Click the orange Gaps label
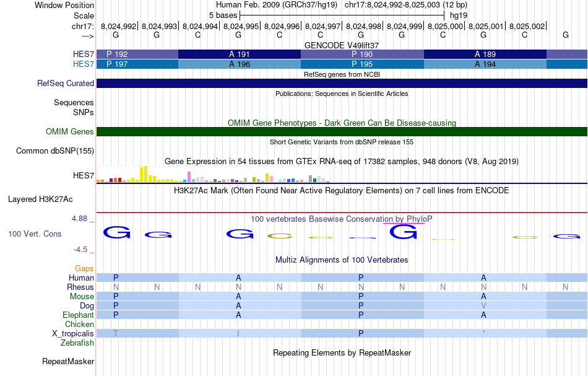 (84, 268)
